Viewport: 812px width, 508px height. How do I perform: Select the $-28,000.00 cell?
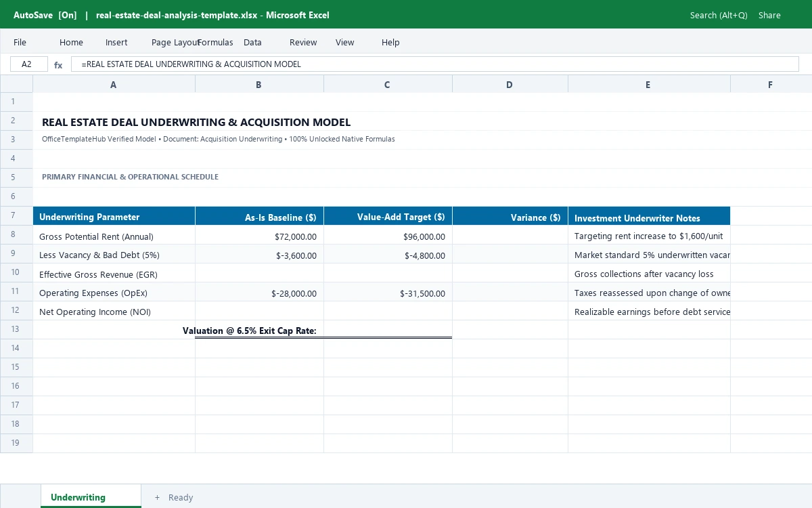(259, 293)
